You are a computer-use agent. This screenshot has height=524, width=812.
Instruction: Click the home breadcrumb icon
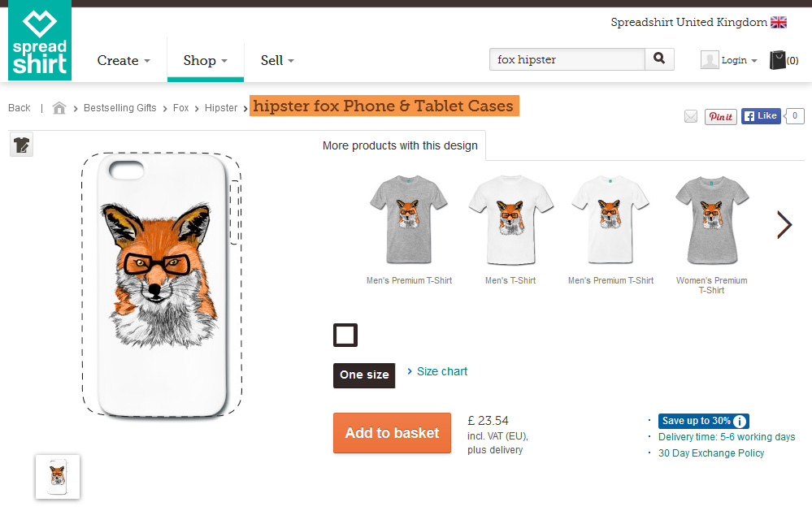pos(59,108)
